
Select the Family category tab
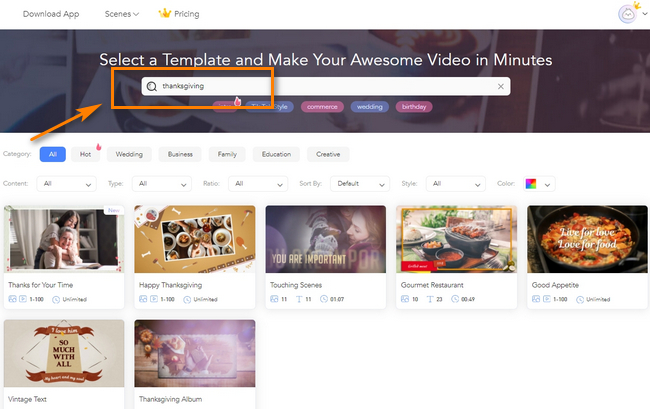point(227,154)
